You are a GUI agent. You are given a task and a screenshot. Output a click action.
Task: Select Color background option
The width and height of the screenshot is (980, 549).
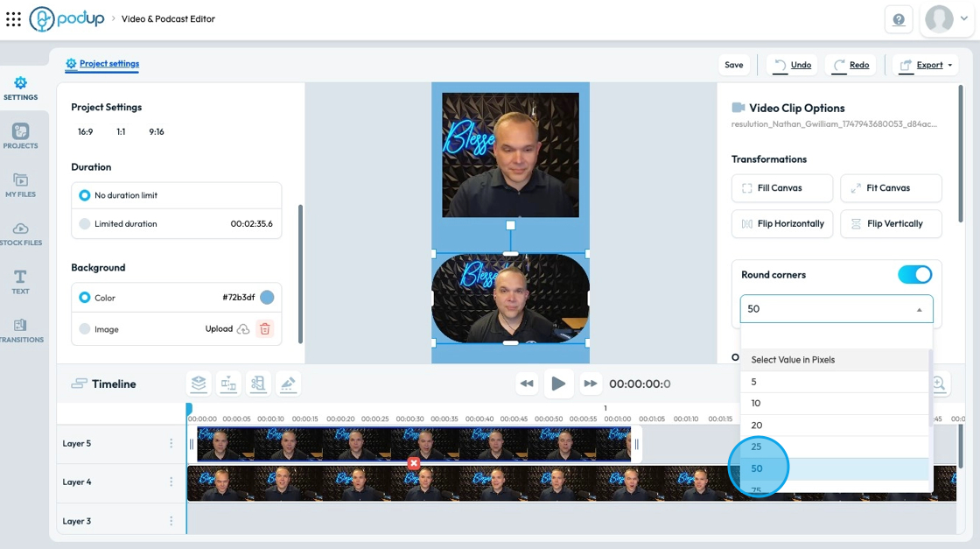click(x=84, y=298)
